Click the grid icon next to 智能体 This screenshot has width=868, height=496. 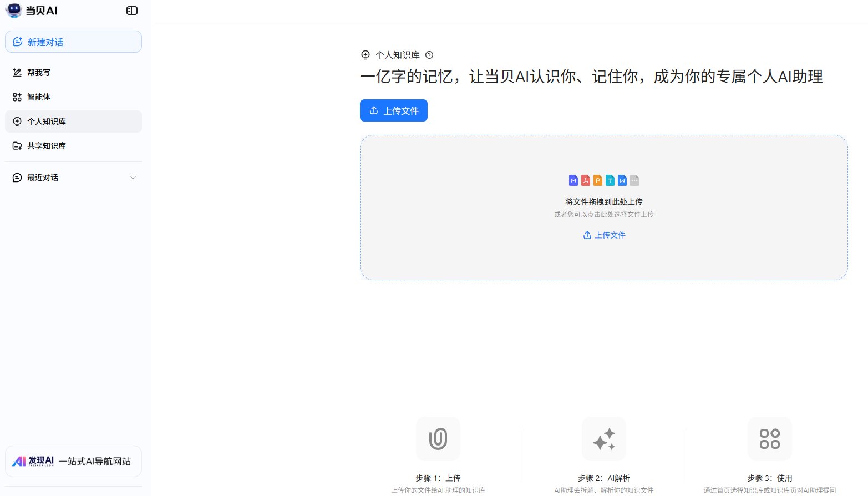(17, 97)
